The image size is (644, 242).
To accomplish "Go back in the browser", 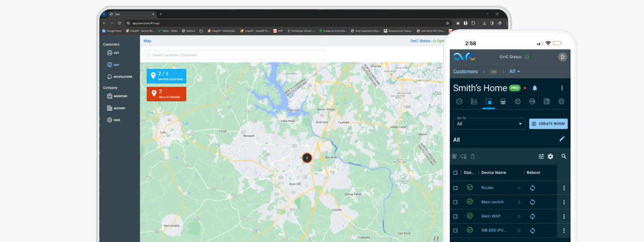I will 105,23.
